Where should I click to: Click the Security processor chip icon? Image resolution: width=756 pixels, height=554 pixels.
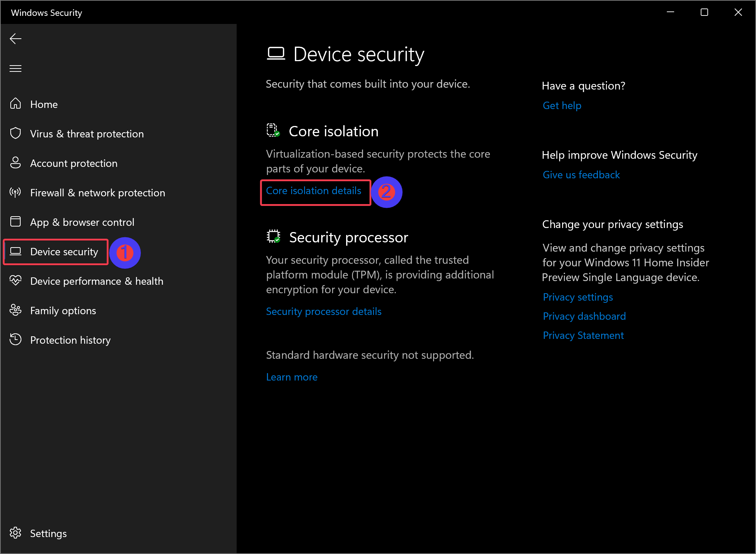[273, 236]
